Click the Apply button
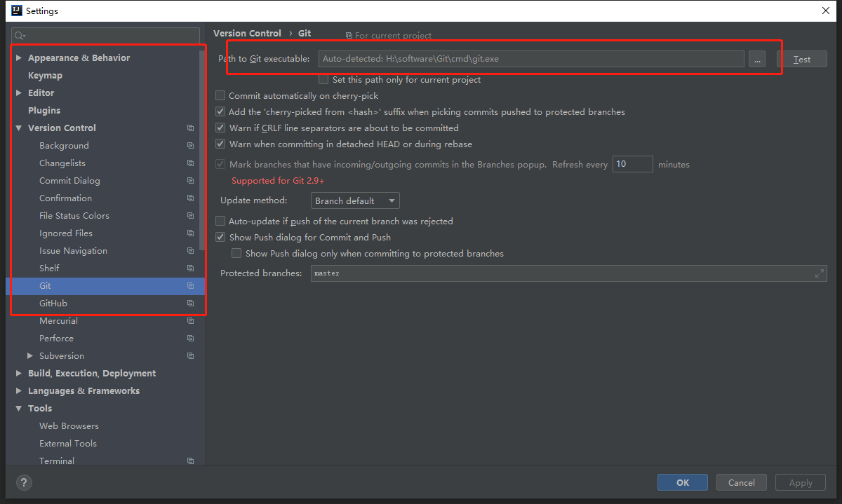The width and height of the screenshot is (842, 504). pyautogui.click(x=800, y=482)
